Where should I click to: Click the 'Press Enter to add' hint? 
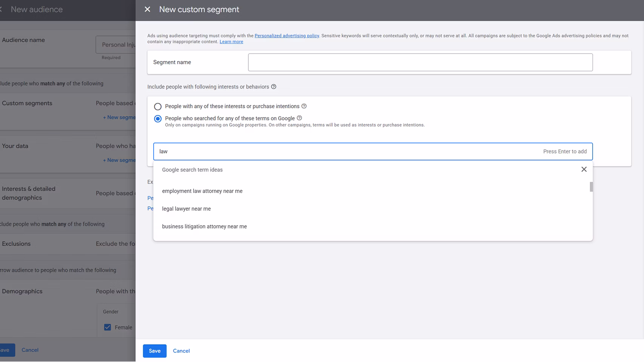point(565,152)
